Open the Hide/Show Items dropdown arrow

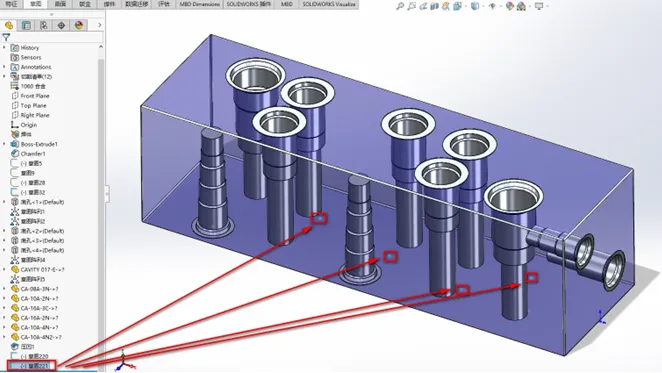pos(500,6)
